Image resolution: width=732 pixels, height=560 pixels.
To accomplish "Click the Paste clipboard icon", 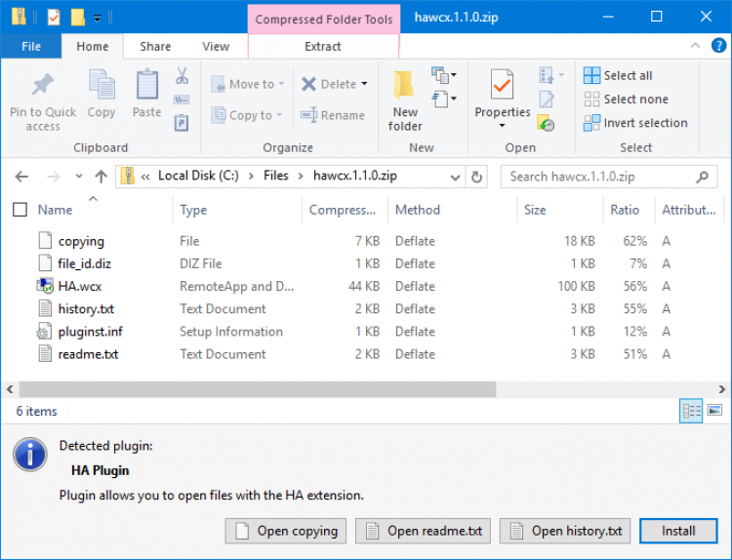I will coord(146,86).
